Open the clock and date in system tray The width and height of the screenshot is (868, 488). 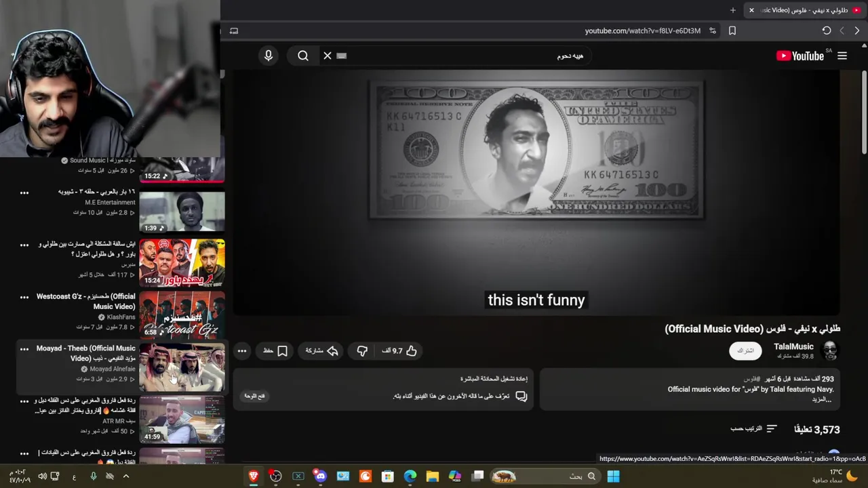pyautogui.click(x=19, y=476)
